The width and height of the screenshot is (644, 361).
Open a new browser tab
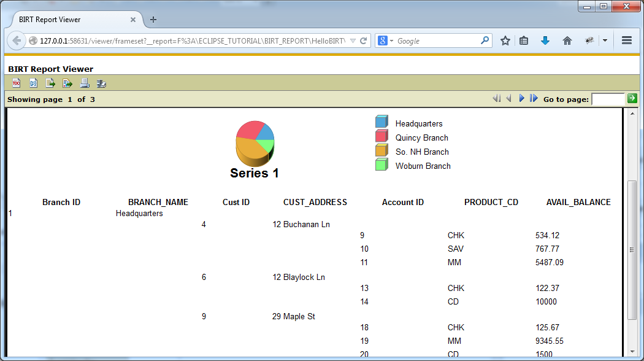coord(153,19)
